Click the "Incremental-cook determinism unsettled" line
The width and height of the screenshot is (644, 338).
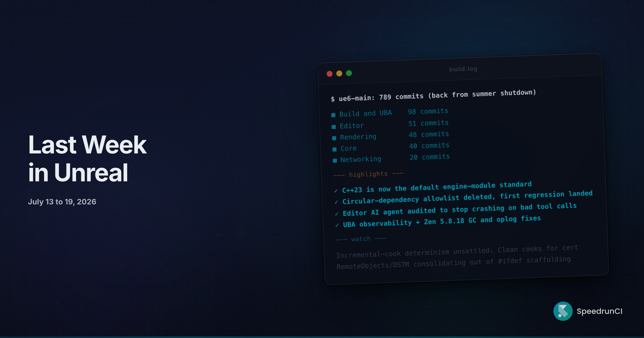[x=457, y=251]
